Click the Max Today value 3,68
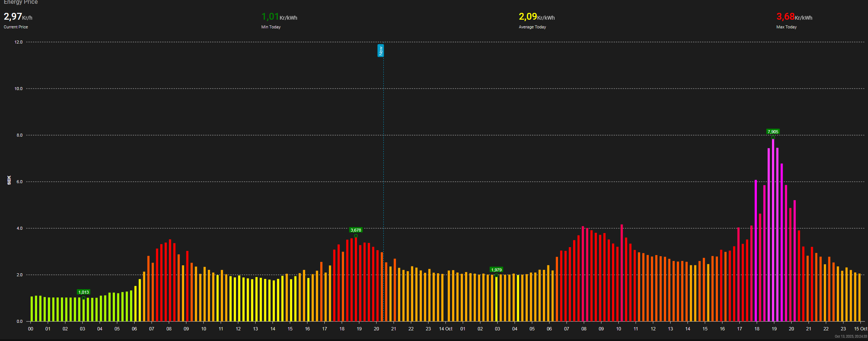Image resolution: width=868 pixels, height=341 pixels. point(785,17)
